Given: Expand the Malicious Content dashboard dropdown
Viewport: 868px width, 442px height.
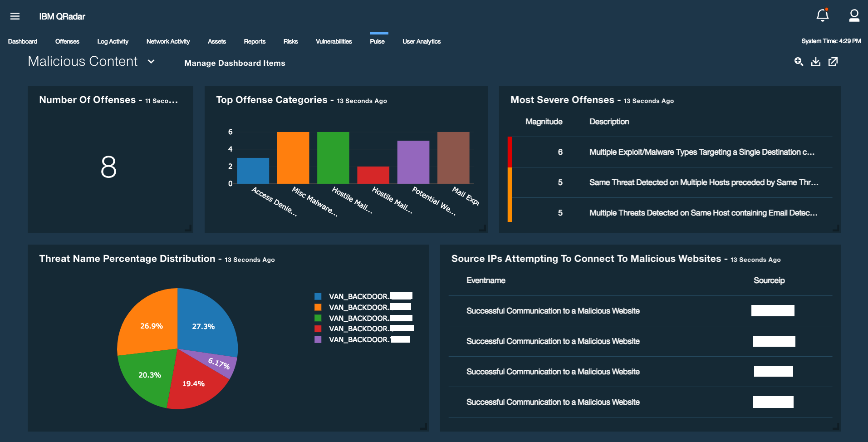Looking at the screenshot, I should (151, 62).
